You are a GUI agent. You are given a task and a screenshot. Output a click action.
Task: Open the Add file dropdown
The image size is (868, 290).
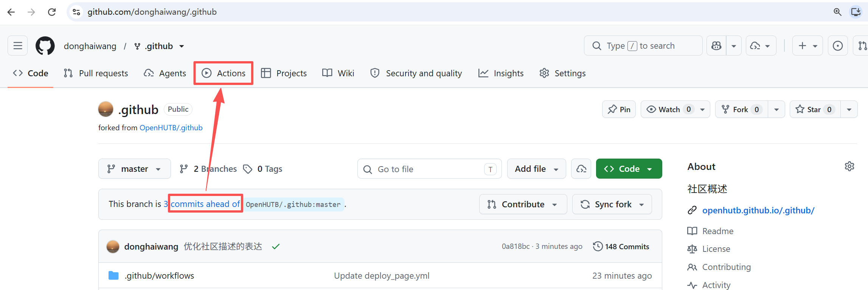[x=536, y=169]
